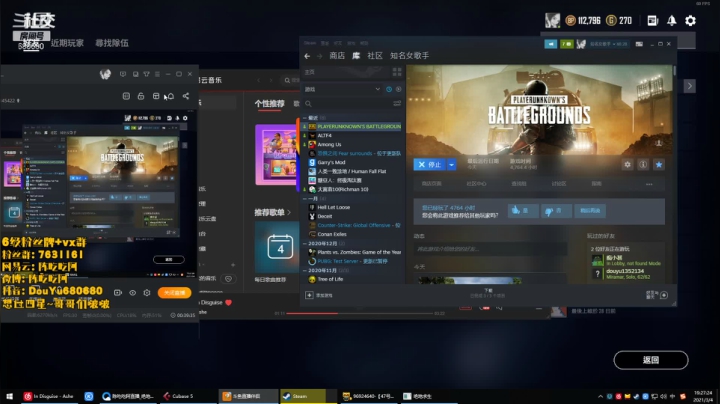Click the Steam announcements megaphone button

point(551,44)
